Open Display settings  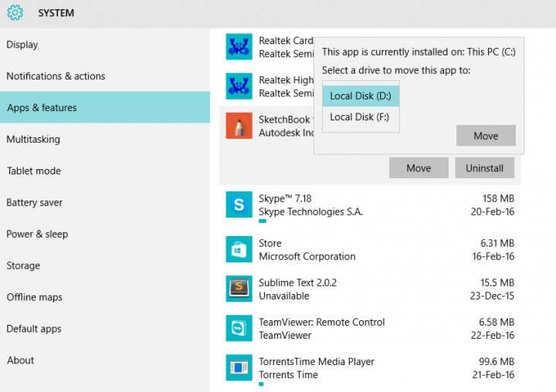coord(105,45)
